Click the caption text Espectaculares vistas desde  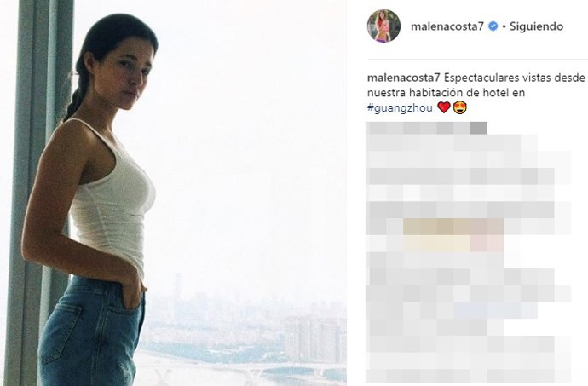[515, 78]
